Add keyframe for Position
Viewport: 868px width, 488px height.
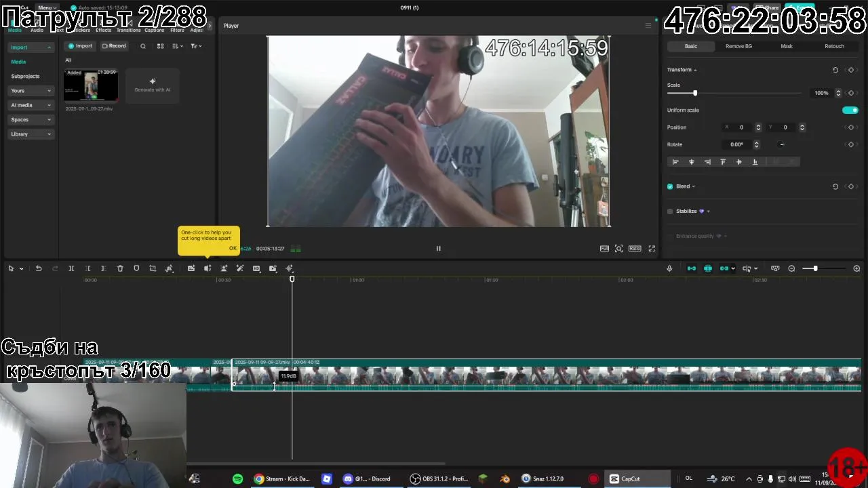point(851,127)
